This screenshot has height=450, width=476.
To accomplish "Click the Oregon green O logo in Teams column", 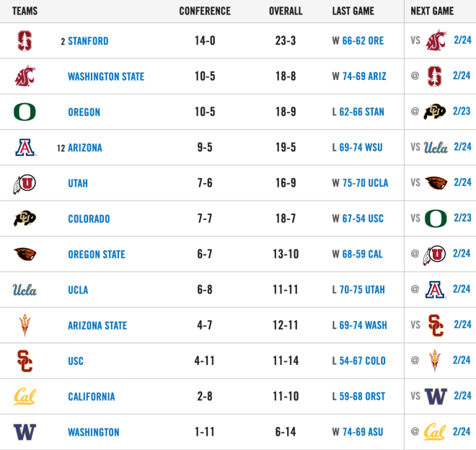I will point(25,112).
